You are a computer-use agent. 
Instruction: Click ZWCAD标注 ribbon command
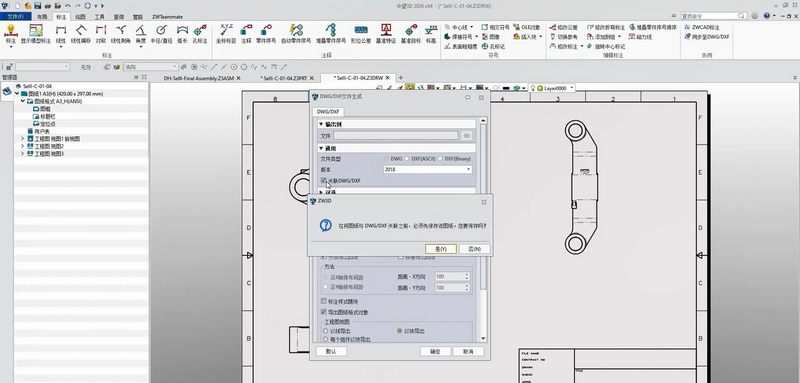coord(702,27)
